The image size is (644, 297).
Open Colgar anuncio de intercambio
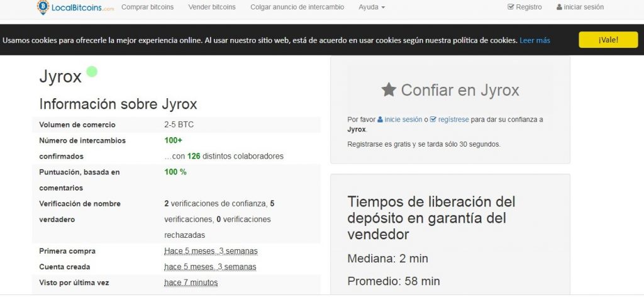[x=297, y=7]
